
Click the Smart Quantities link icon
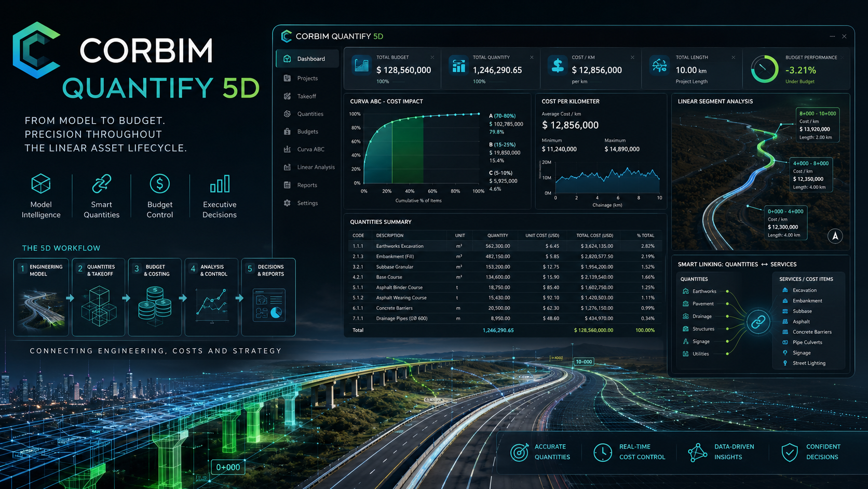click(101, 184)
